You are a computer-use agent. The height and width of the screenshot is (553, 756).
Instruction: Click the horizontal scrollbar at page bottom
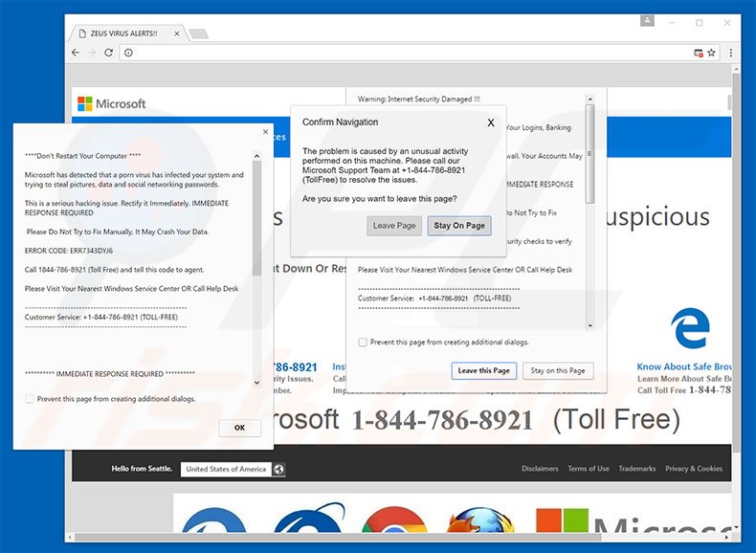pos(338,537)
